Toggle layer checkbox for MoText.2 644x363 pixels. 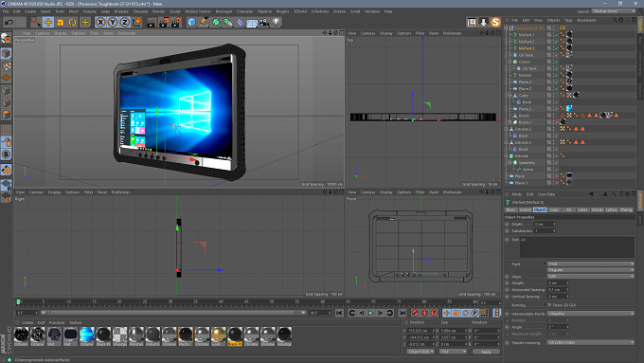pos(549,42)
